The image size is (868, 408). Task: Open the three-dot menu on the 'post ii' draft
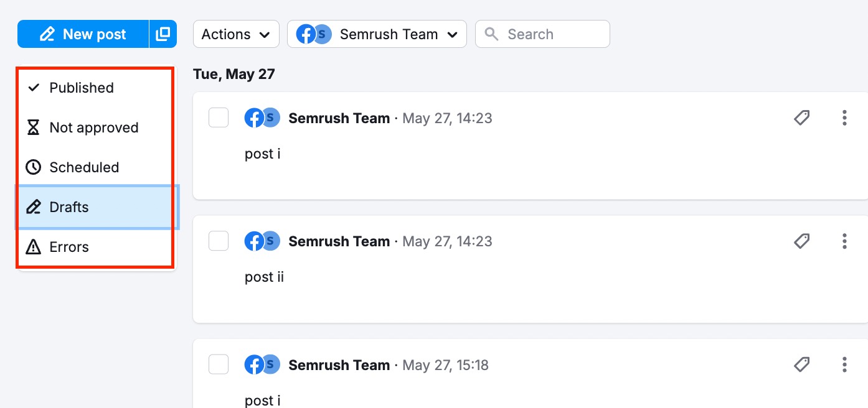(x=844, y=241)
